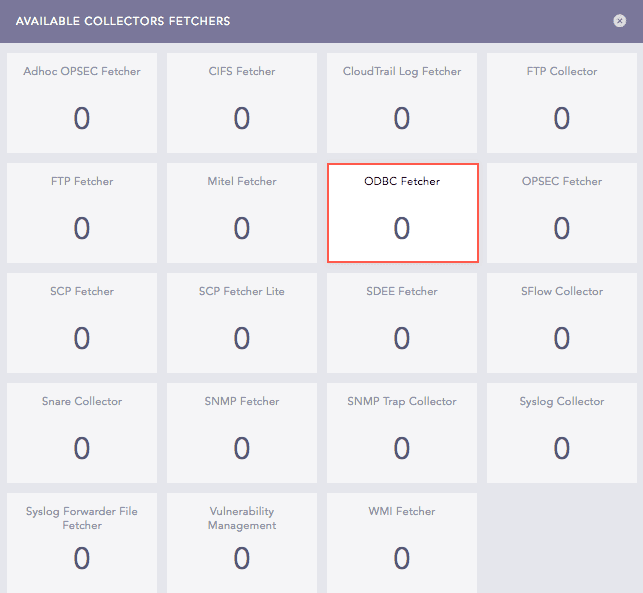The height and width of the screenshot is (593, 643).
Task: Open the FTP Fetcher tile
Action: click(x=82, y=213)
